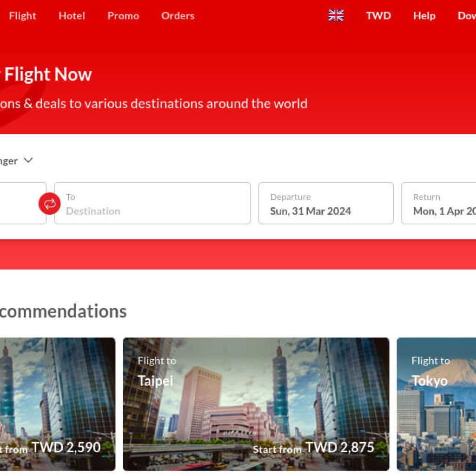
Task: Go to the Flight menu item
Action: [x=22, y=16]
